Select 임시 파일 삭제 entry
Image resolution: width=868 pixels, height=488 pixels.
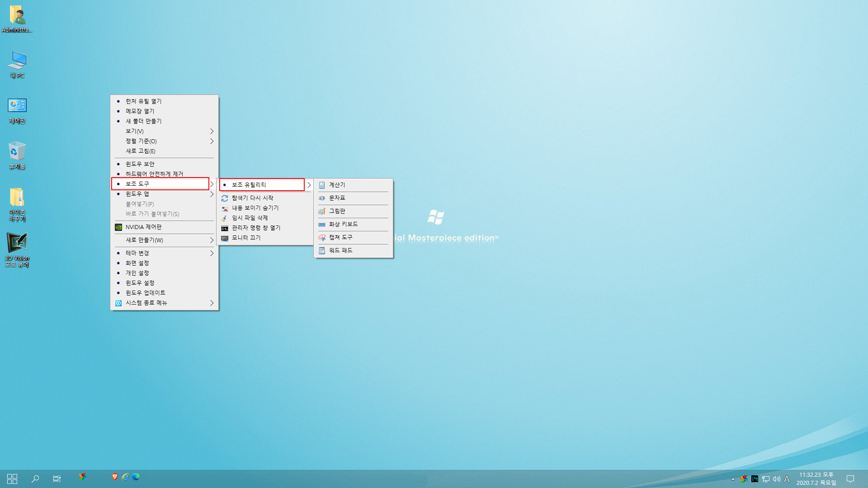(x=265, y=218)
